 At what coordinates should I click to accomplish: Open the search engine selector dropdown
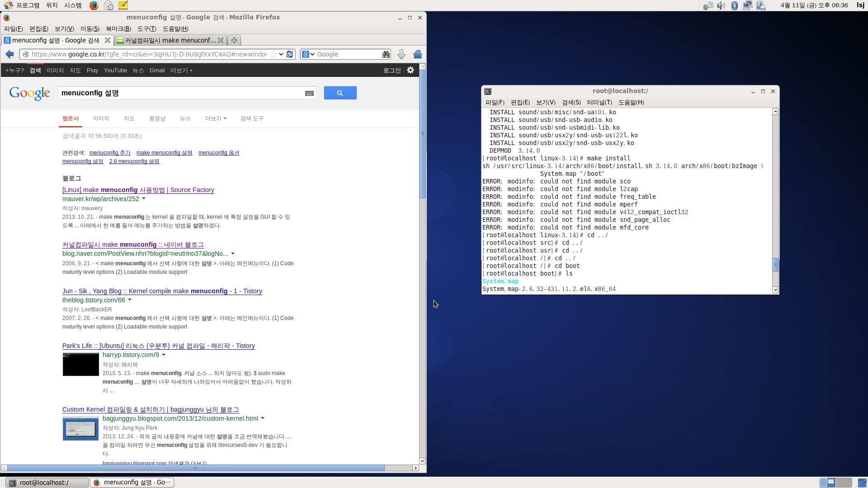[x=308, y=54]
